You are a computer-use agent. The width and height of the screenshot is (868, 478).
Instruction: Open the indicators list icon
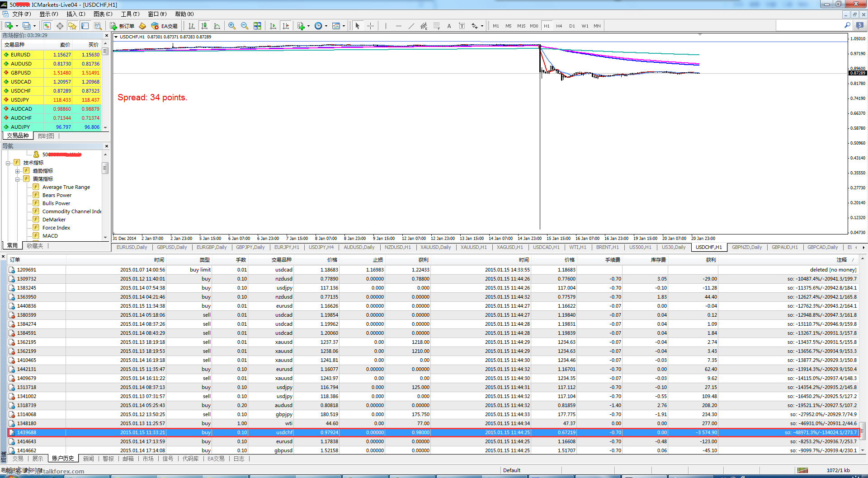(x=301, y=26)
